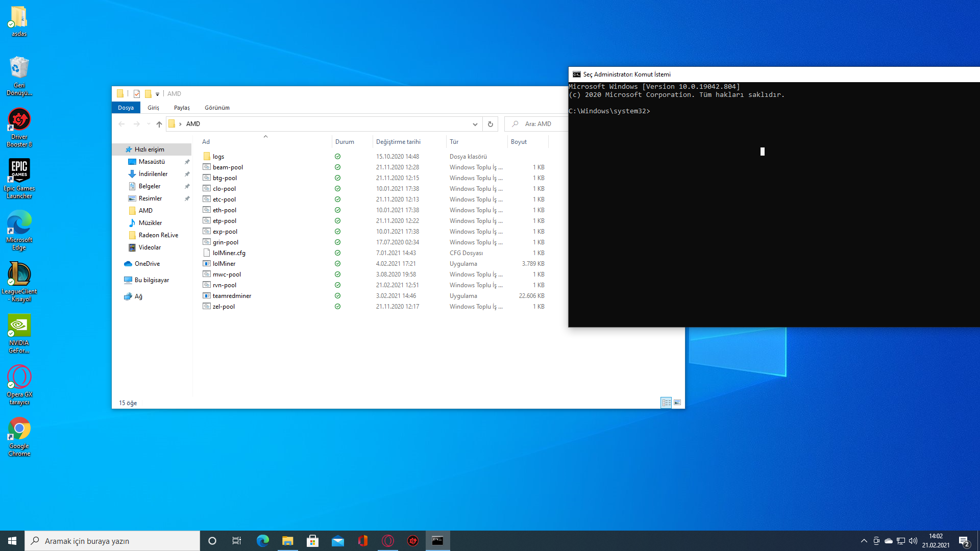This screenshot has width=980, height=551.
Task: Switch to details view in Explorer status bar
Action: (x=666, y=403)
